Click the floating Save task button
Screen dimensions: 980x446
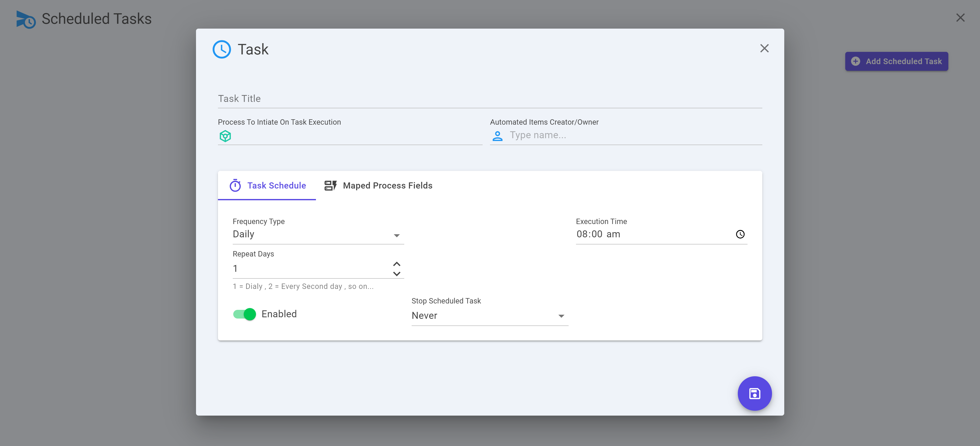pos(754,393)
